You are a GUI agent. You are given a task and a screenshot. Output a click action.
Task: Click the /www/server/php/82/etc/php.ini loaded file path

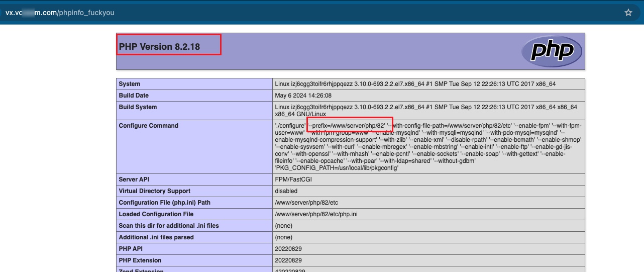316,214
